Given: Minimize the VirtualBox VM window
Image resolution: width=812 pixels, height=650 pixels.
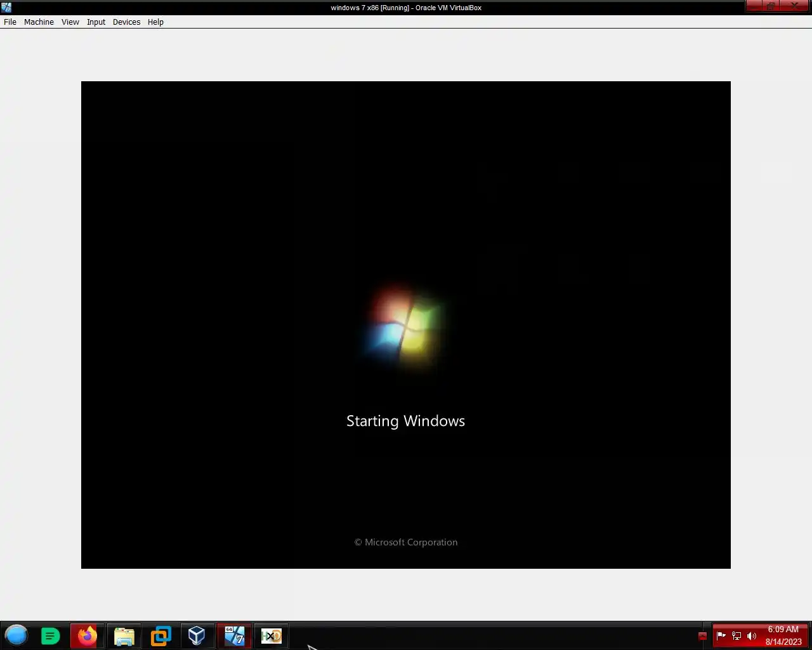Looking at the screenshot, I should coord(753,6).
